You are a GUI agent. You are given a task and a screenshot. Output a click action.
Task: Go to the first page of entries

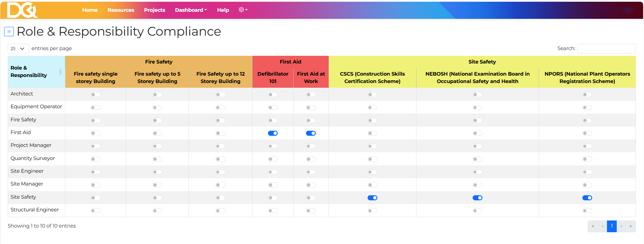coord(593,226)
